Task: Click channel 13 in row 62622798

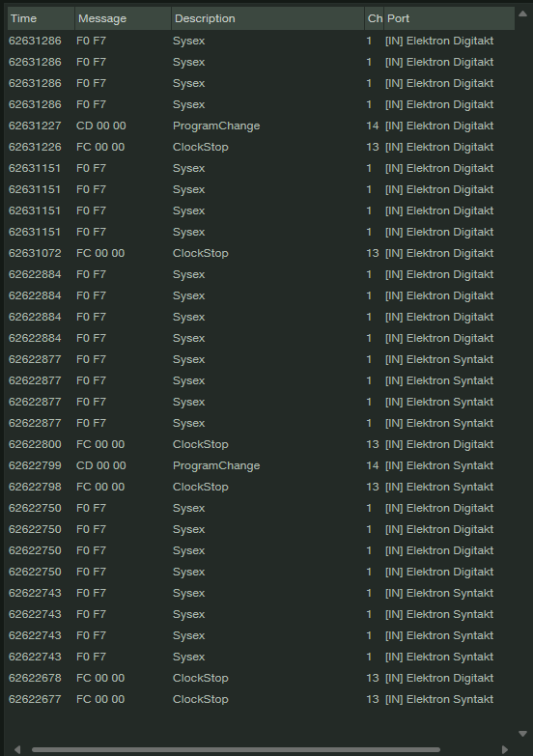Action: 373,487
